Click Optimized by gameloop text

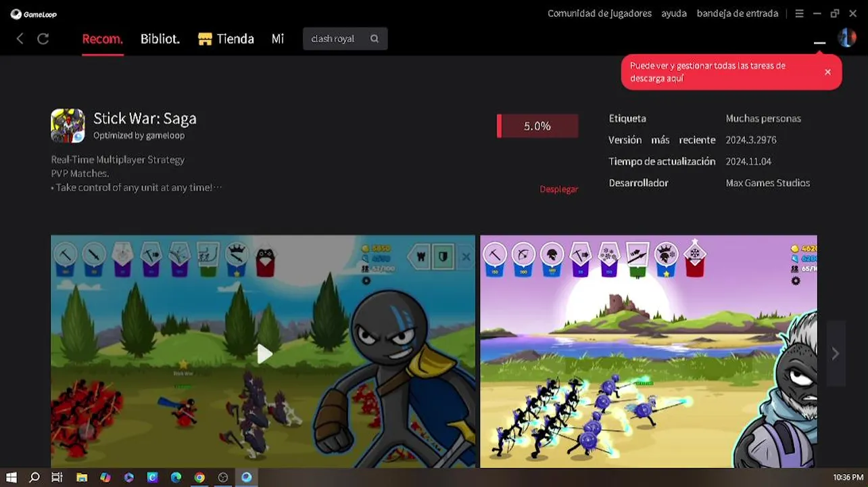(139, 135)
